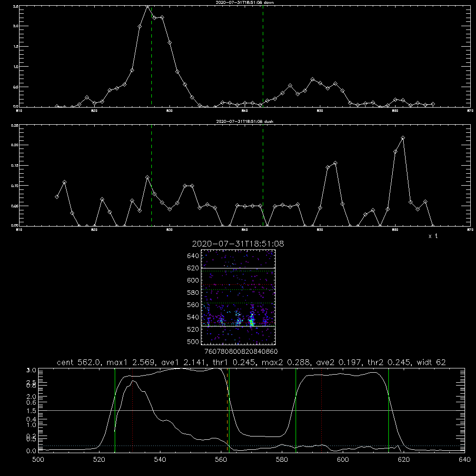Click y-axis label 0.10 of the dusk plot

pos(15,186)
